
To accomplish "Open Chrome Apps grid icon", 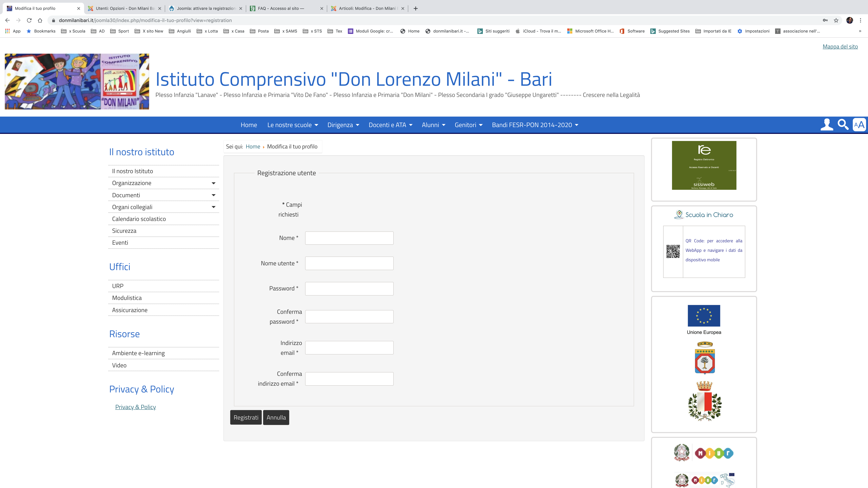I will (x=7, y=31).
